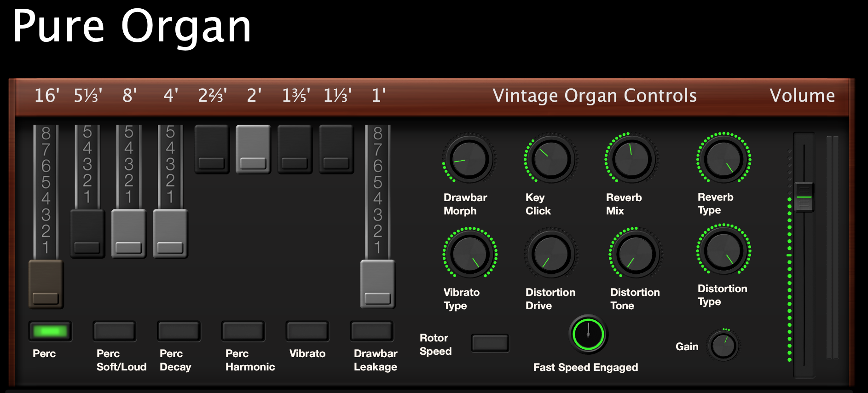The width and height of the screenshot is (868, 393).
Task: Click the Drawbar Morph label
Action: 465,204
